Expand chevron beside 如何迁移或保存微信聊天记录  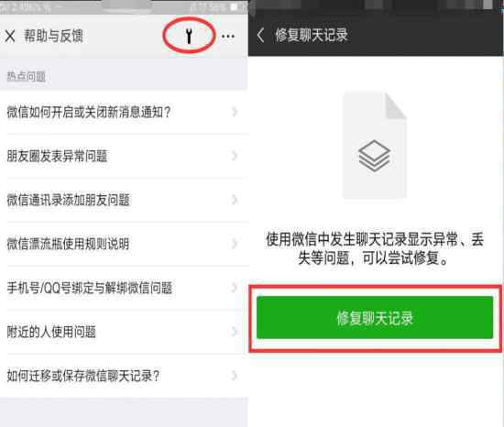pyautogui.click(x=235, y=376)
